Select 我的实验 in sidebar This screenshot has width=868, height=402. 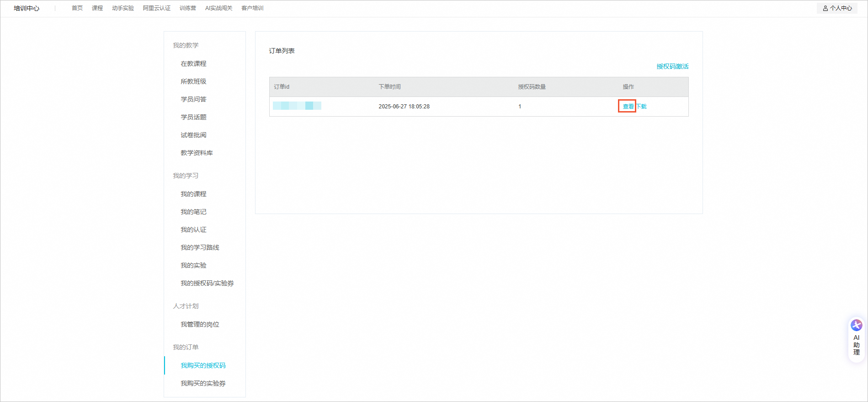pyautogui.click(x=193, y=265)
